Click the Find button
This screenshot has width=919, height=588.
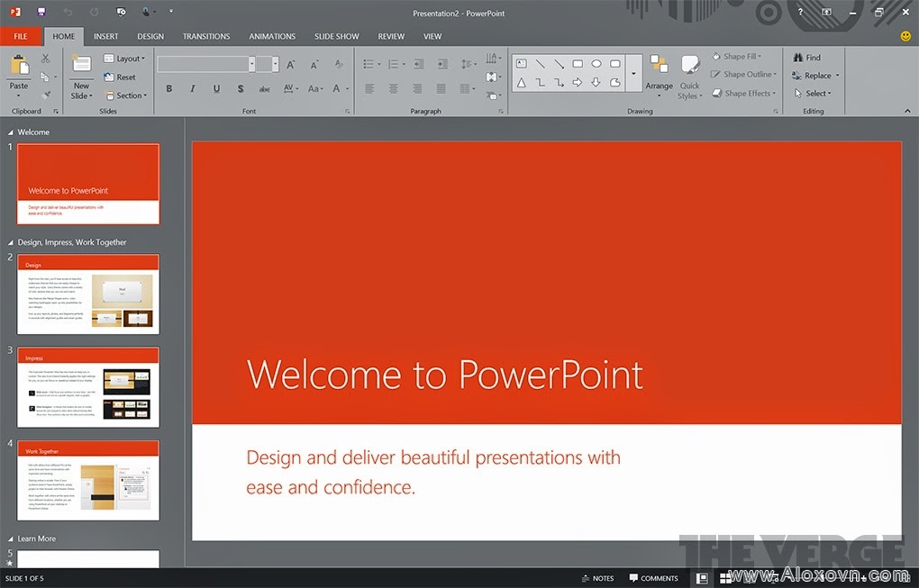(x=806, y=58)
